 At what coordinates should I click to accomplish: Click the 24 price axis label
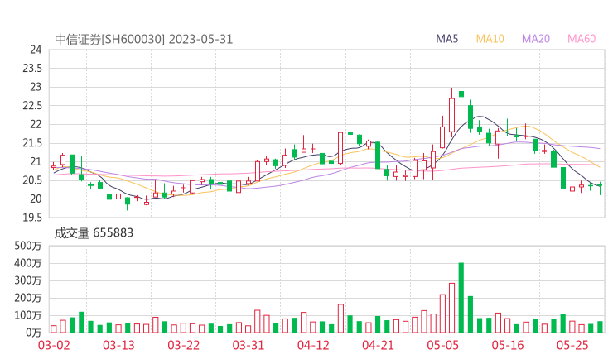pyautogui.click(x=36, y=50)
